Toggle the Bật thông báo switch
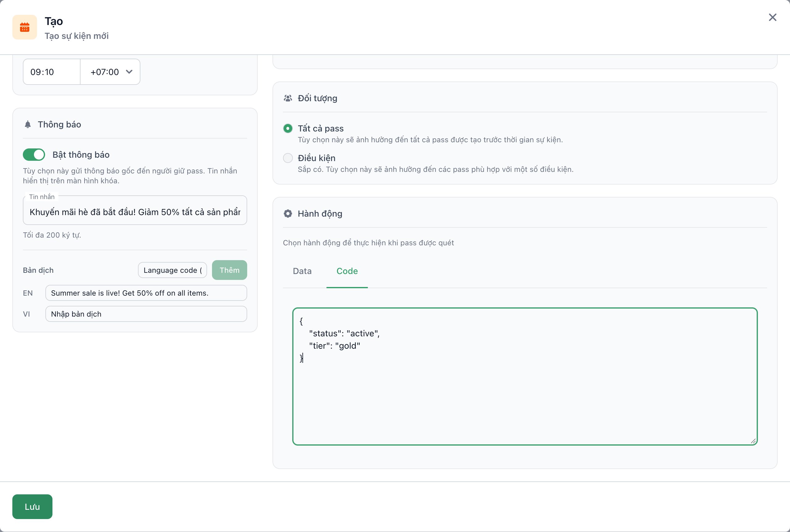The image size is (790, 532). [34, 155]
